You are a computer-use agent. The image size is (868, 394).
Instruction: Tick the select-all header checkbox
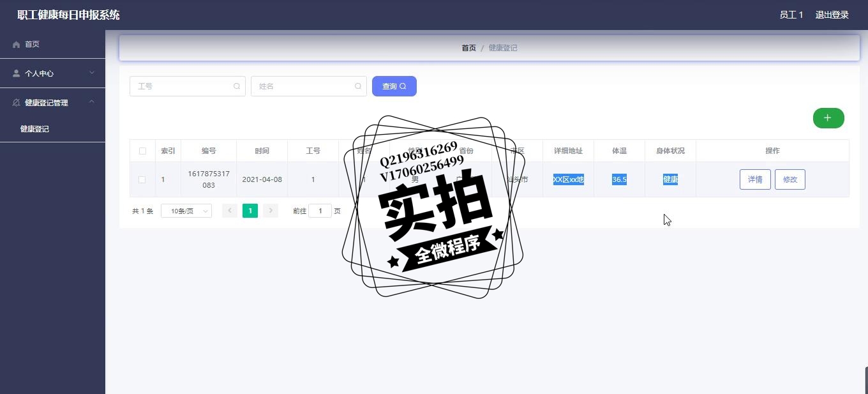tap(142, 151)
